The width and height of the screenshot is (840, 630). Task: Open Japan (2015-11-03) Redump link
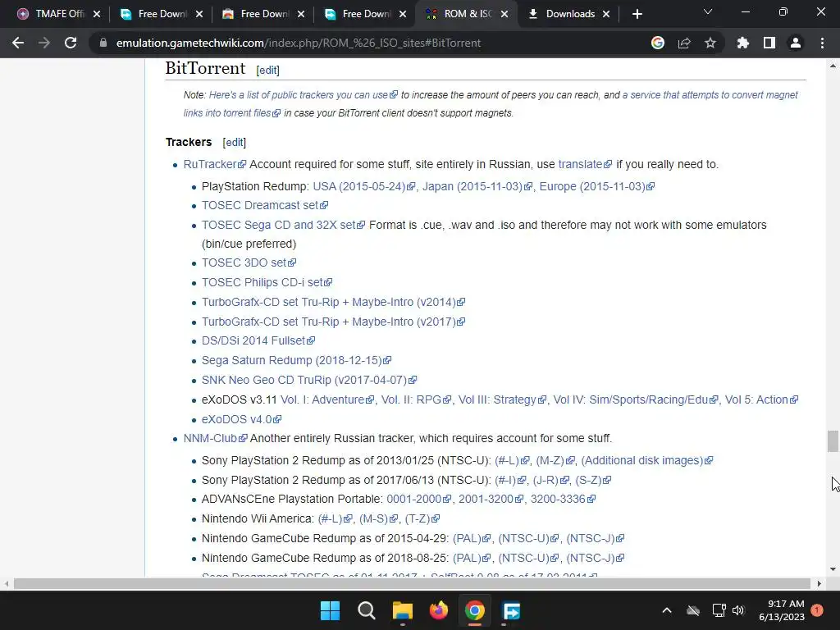477,186
